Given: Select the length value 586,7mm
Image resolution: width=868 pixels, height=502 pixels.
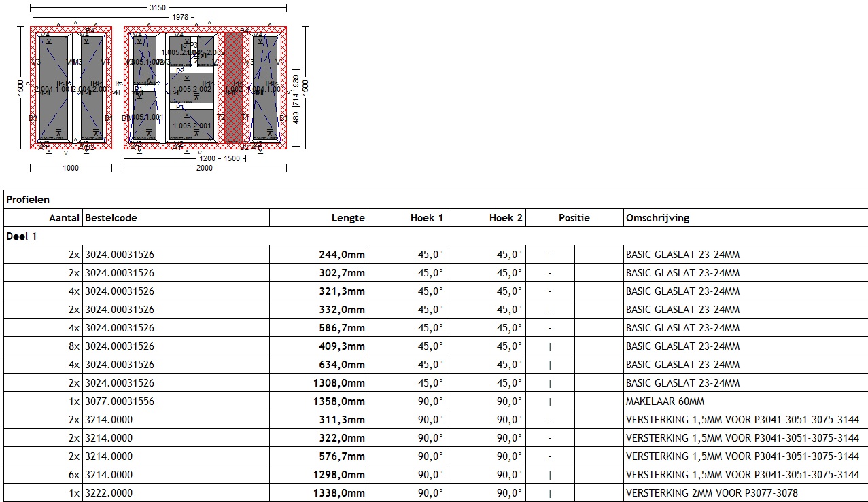Looking at the screenshot, I should (342, 328).
